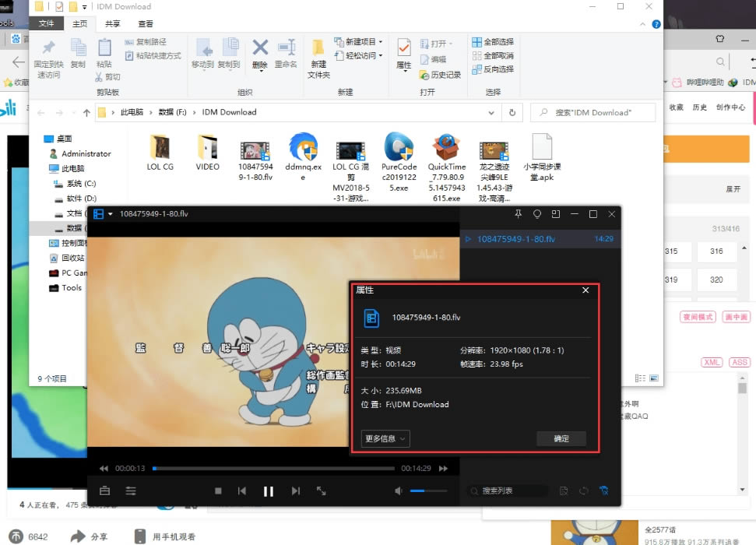Click the ASS download button in browser
The image size is (756, 545).
[740, 362]
